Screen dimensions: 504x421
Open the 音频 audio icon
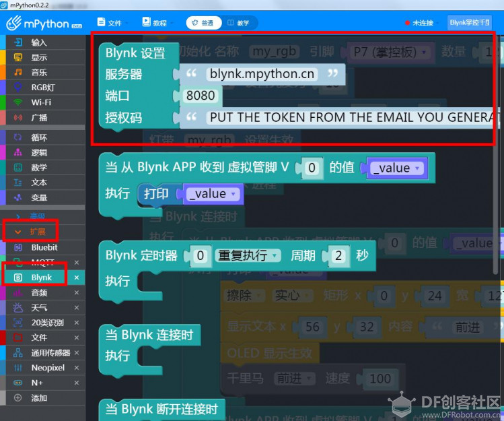18,292
